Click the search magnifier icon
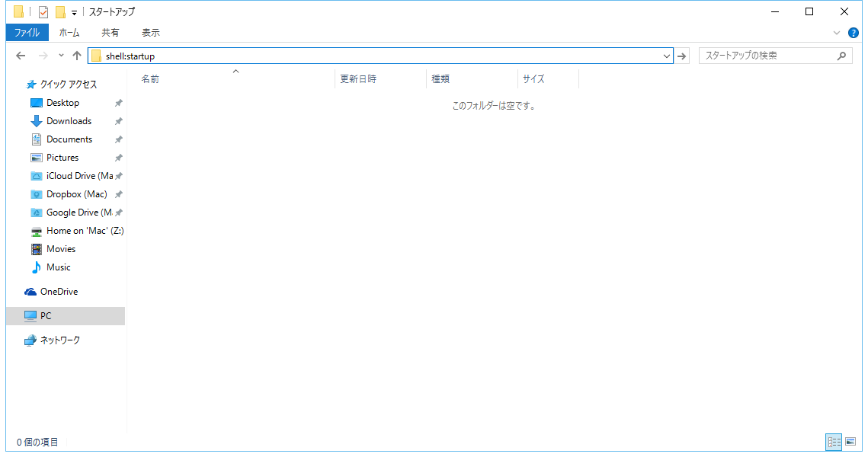 tap(842, 56)
